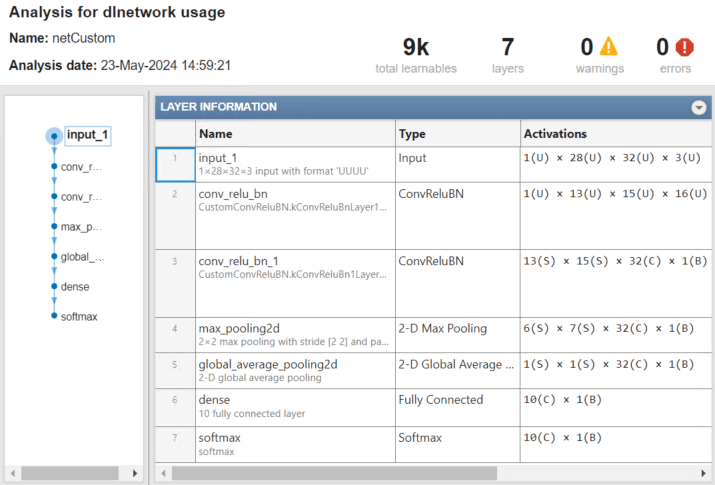Click row number 6 for dense layer
The image size is (715, 485).
(x=174, y=400)
